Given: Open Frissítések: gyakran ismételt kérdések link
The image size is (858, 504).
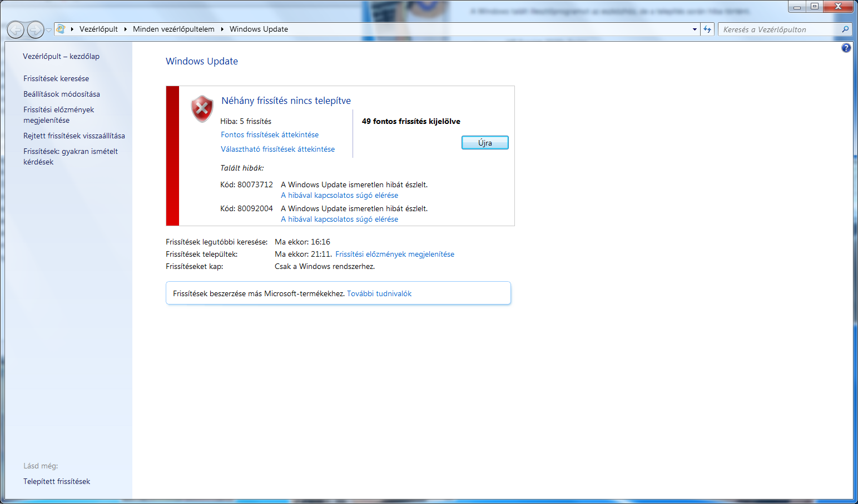Looking at the screenshot, I should coord(71,157).
